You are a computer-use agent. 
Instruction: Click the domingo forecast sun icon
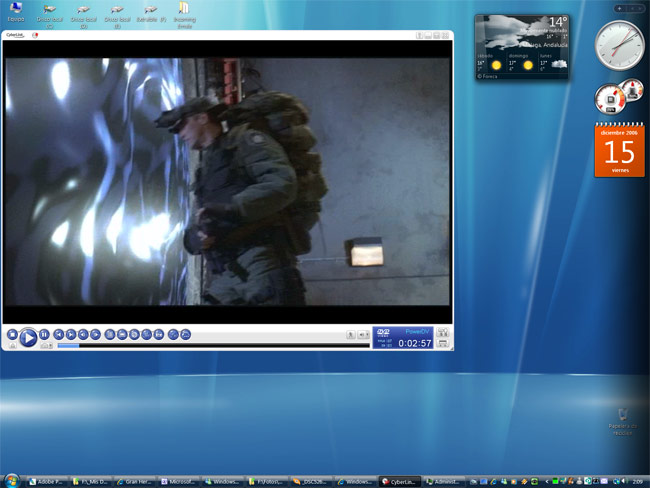528,65
